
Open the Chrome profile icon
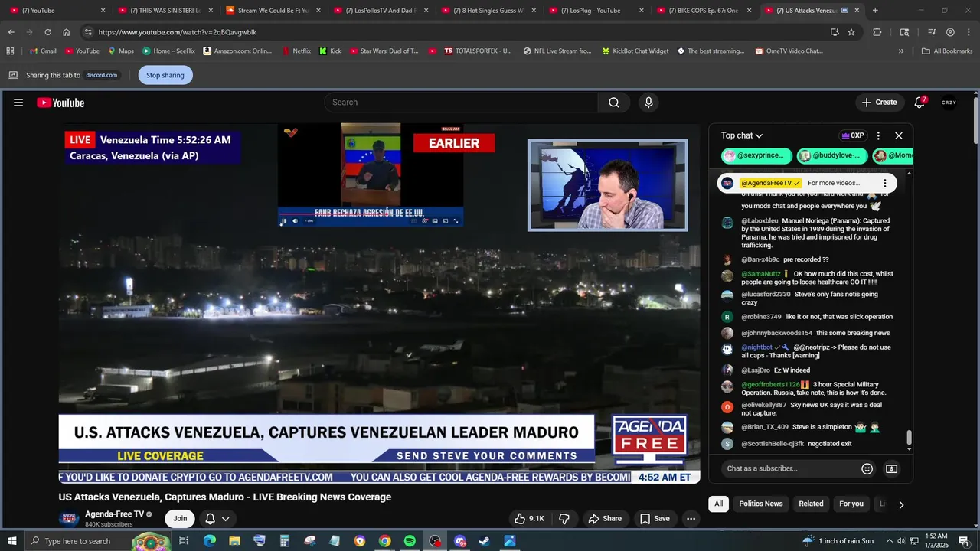950,32
